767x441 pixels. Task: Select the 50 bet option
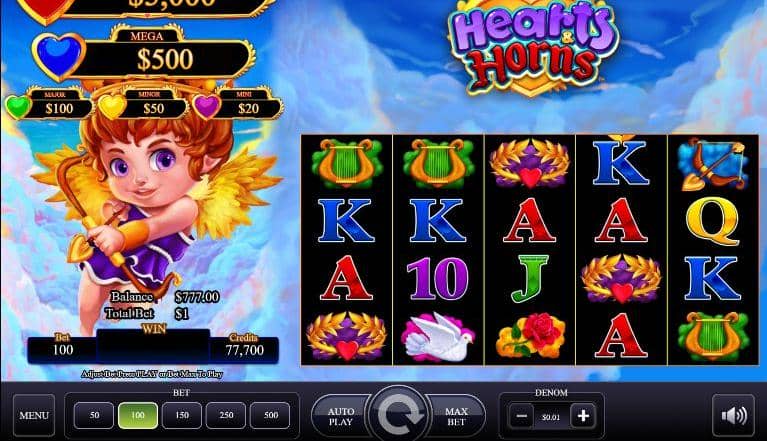pos(94,415)
